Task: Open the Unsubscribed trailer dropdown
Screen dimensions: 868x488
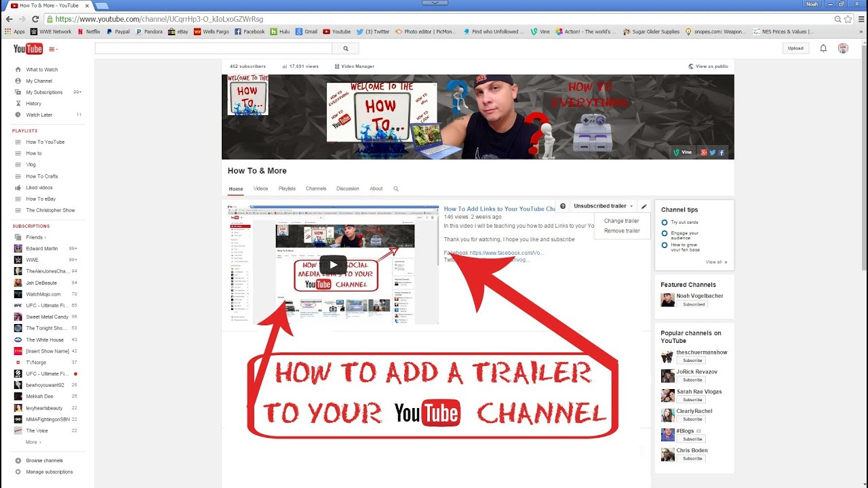Action: 604,206
